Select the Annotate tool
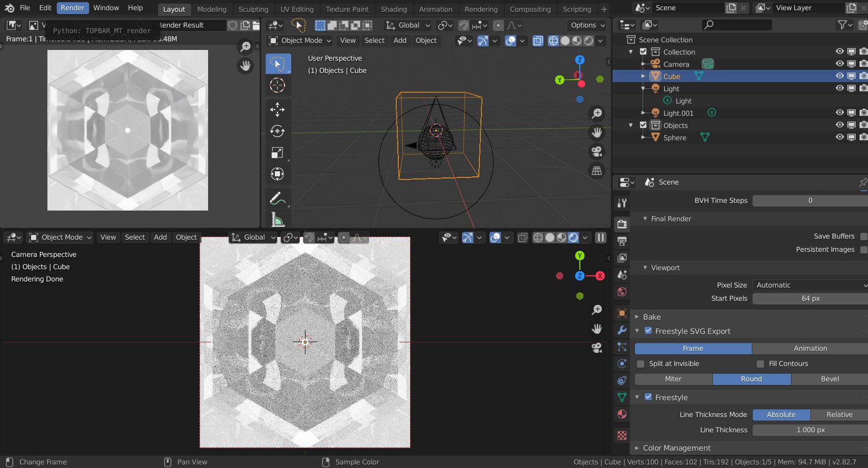This screenshot has height=468, width=868. pyautogui.click(x=277, y=198)
